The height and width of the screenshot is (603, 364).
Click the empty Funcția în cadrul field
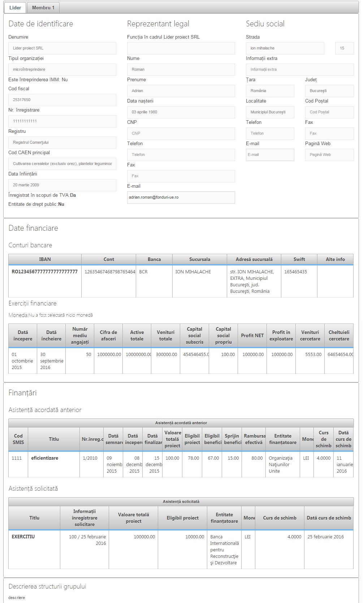(181, 48)
